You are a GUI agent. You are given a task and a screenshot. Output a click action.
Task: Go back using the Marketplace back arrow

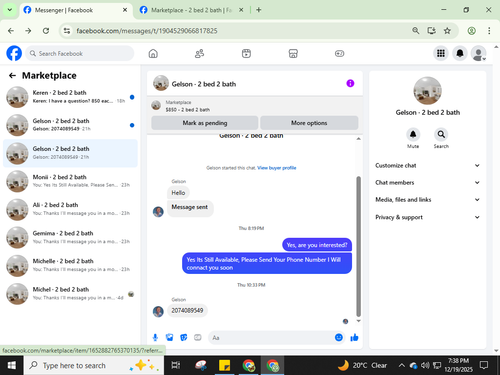pos(12,76)
